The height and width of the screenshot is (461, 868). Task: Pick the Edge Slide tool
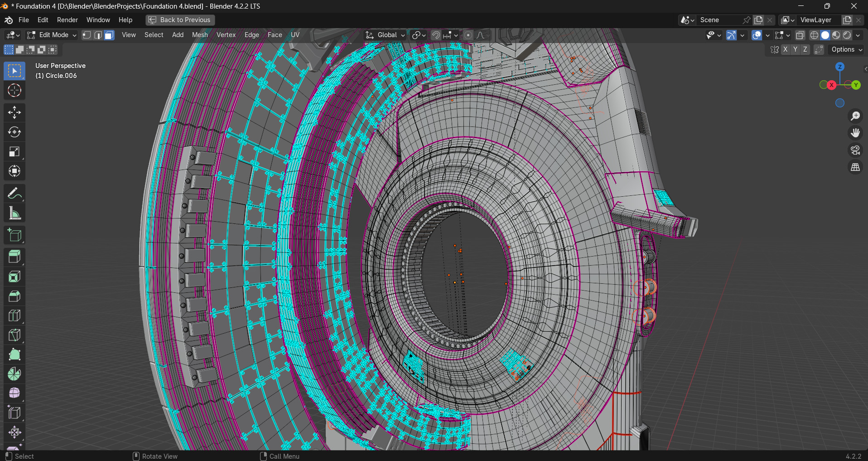click(14, 413)
